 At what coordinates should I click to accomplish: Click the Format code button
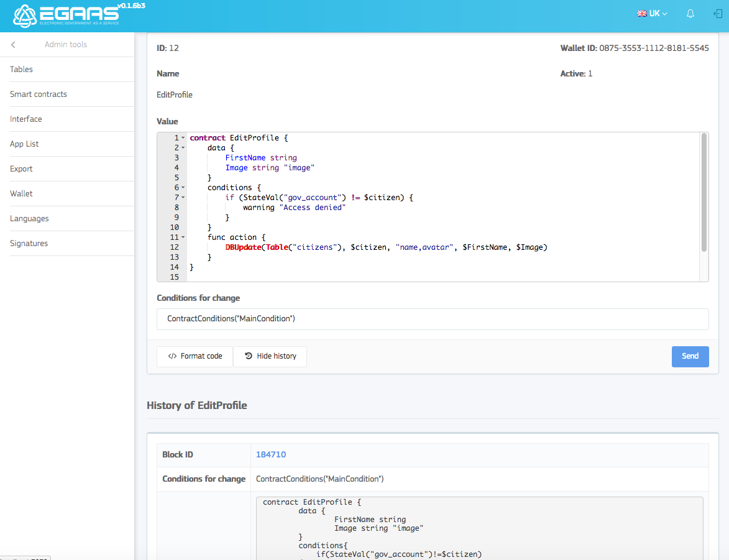pos(195,356)
